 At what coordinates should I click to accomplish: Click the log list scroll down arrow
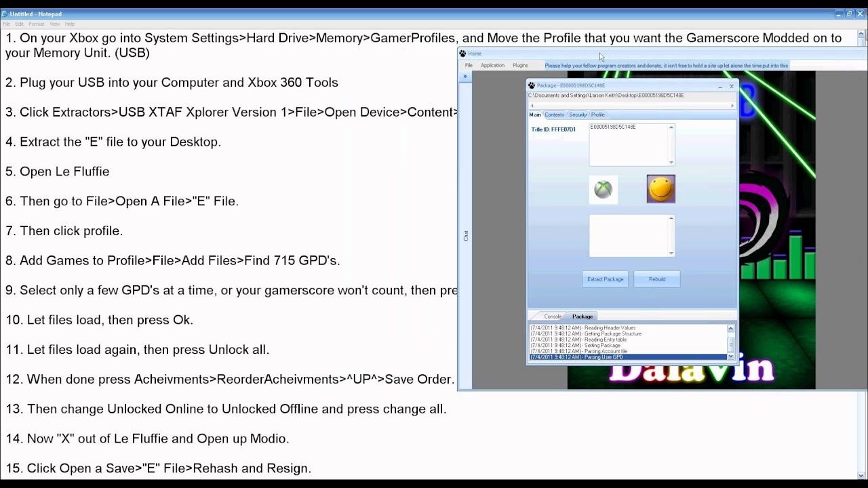(730, 357)
